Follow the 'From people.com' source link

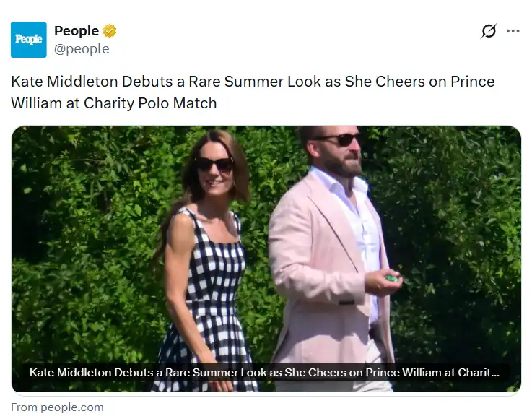pos(57,407)
